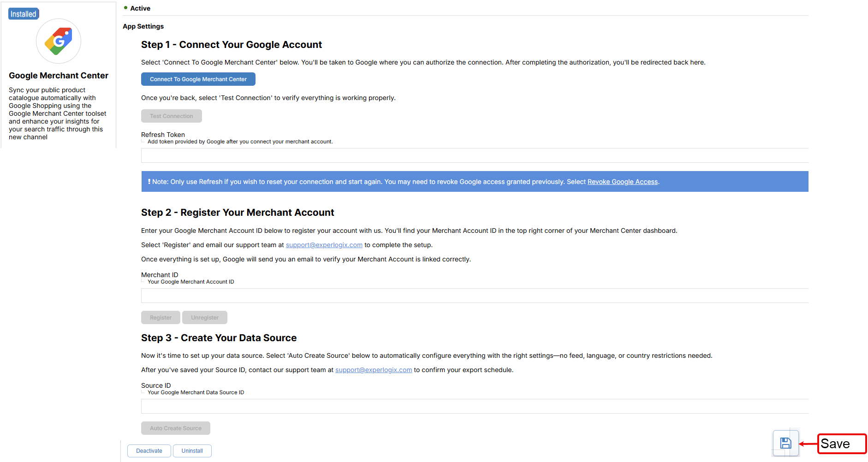The height and width of the screenshot is (462, 868).
Task: Click the exclamation mark in the blue note
Action: (x=149, y=182)
